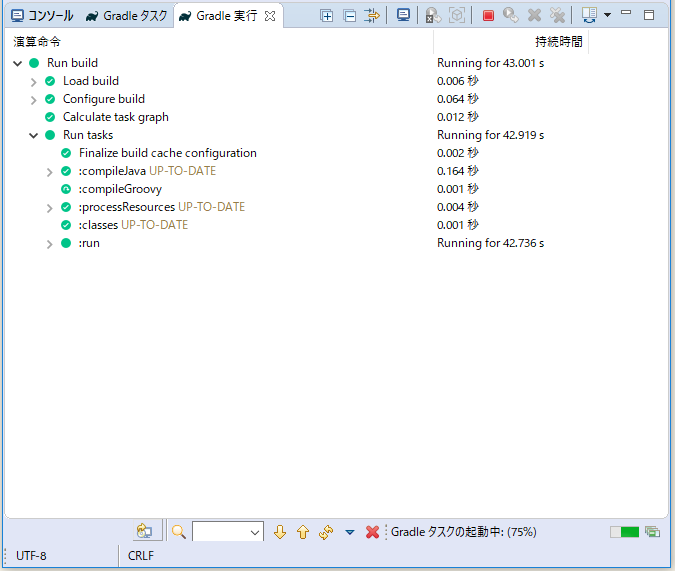This screenshot has height=571, width=675.
Task: Expand the :compileJava task node
Action: pyautogui.click(x=50, y=172)
